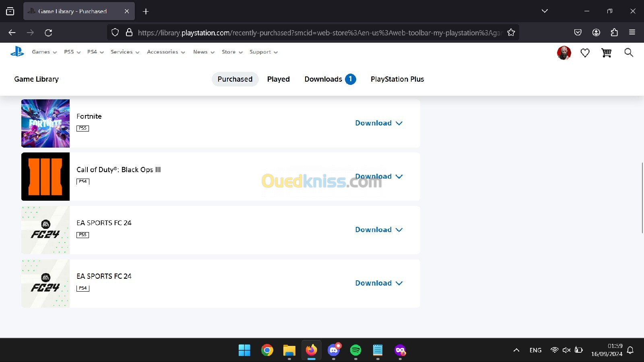Expand the Services navigation menu
The width and height of the screenshot is (644, 362).
pyautogui.click(x=125, y=52)
